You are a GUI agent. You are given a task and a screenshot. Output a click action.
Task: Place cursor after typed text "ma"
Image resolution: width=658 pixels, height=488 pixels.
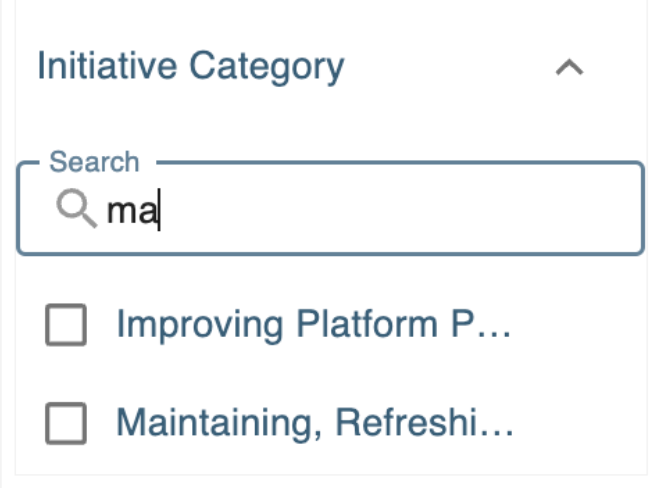(x=159, y=211)
